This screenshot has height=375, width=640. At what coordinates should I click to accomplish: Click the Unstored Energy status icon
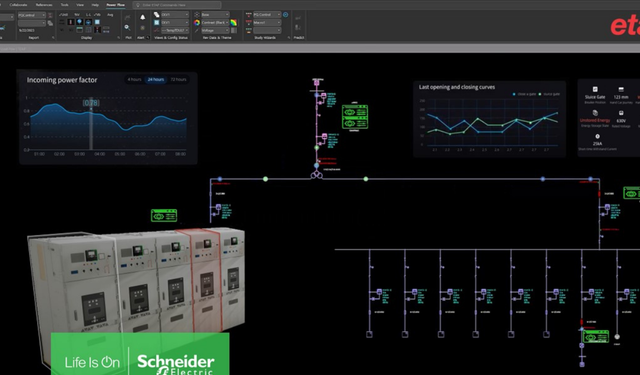click(x=595, y=113)
